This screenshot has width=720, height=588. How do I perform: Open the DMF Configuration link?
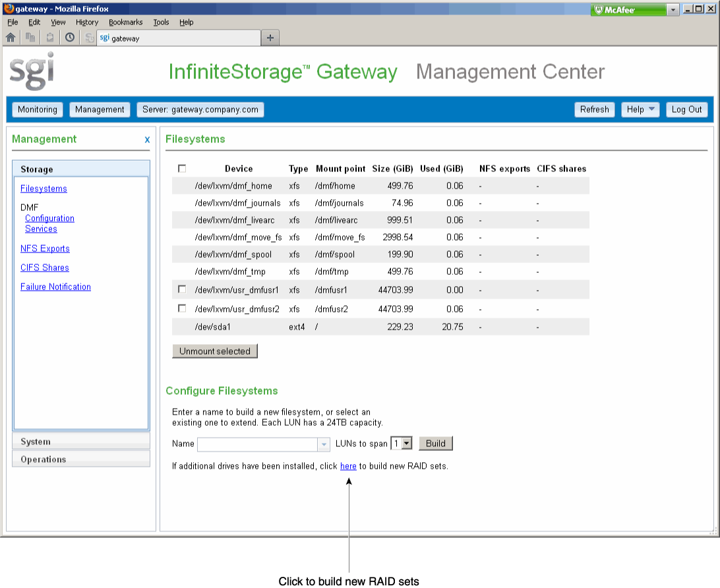[49, 218]
